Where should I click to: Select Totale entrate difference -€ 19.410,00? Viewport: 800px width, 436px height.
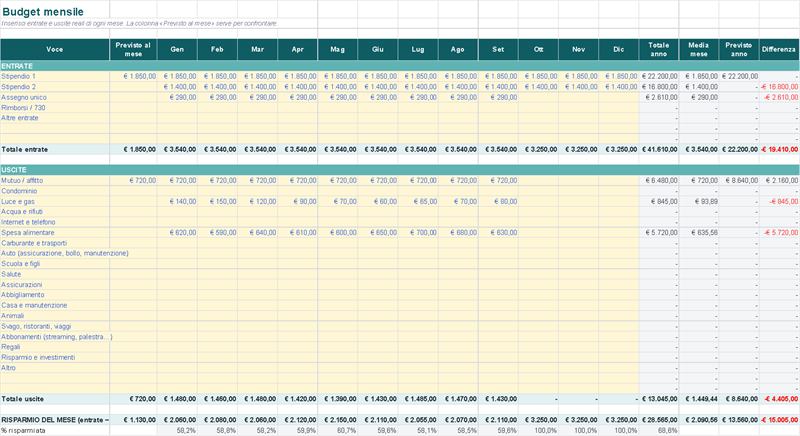pos(780,149)
